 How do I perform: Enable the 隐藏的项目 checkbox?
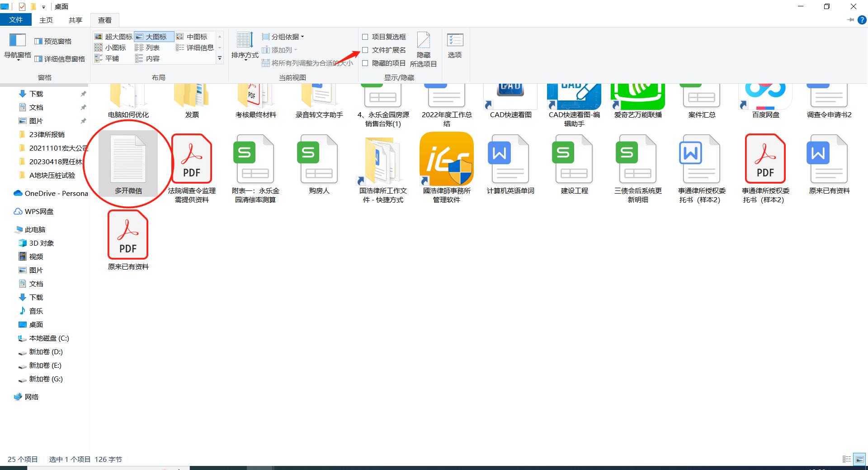point(365,63)
